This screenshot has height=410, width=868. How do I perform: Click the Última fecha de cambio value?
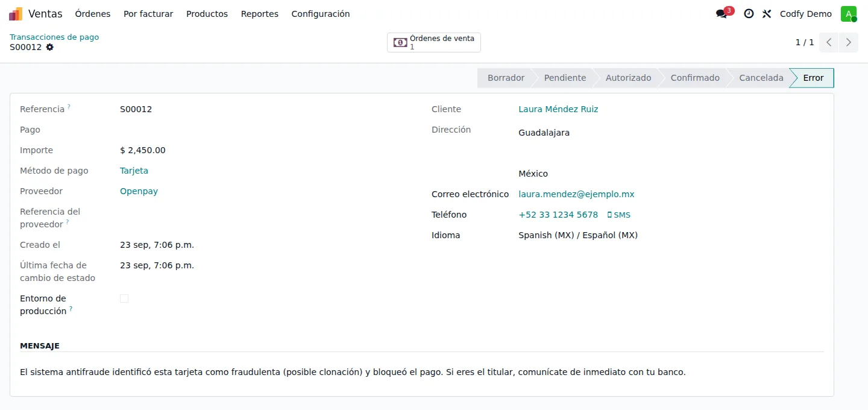157,265
